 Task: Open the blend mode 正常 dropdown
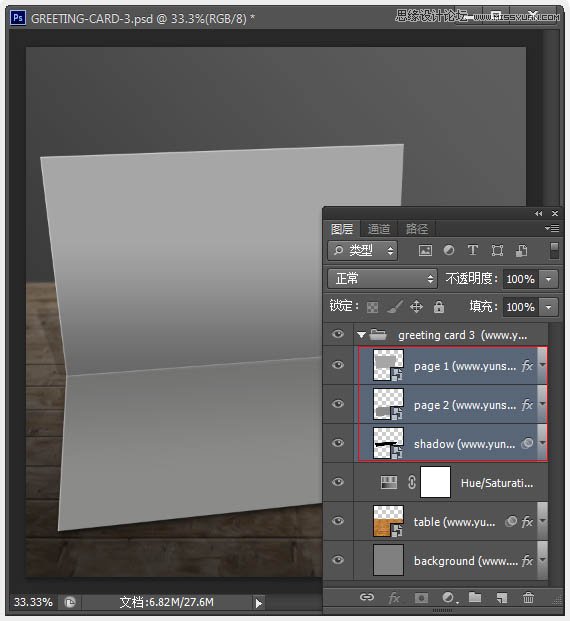tap(382, 279)
